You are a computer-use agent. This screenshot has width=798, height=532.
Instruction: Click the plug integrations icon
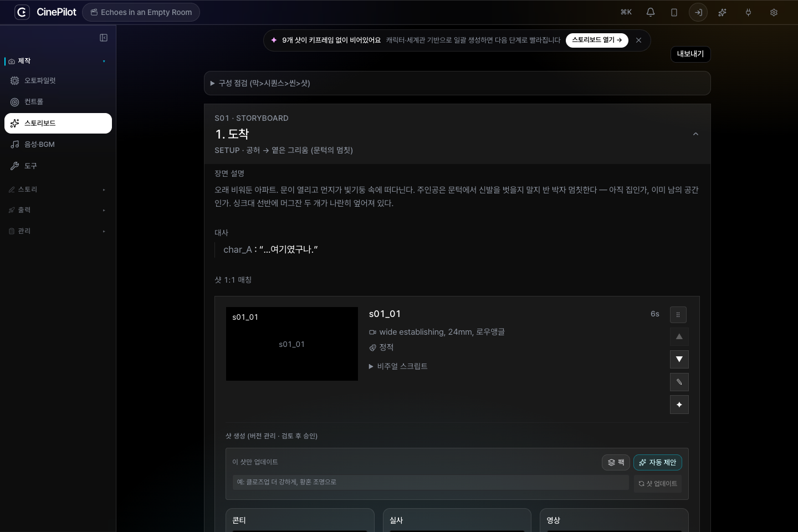point(748,12)
